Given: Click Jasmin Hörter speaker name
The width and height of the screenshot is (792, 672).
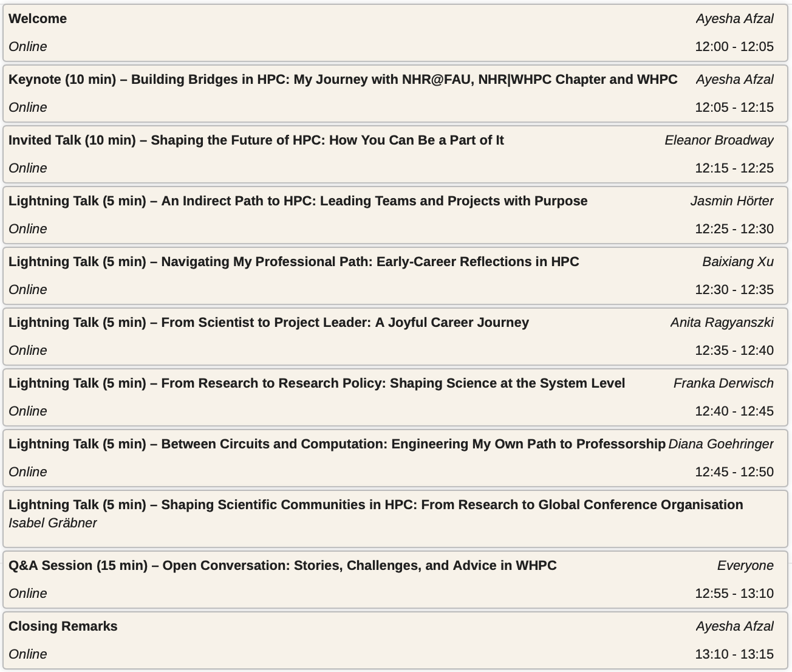Looking at the screenshot, I should pos(731,201).
